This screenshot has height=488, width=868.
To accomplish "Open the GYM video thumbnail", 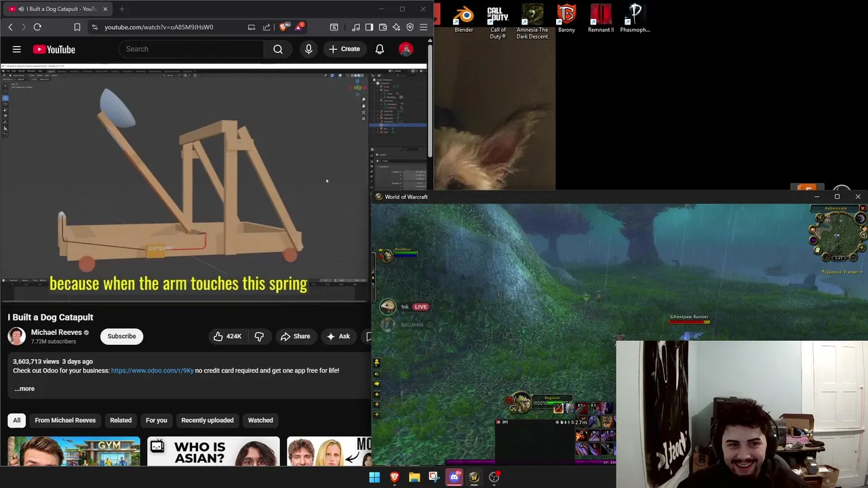I will tap(74, 451).
